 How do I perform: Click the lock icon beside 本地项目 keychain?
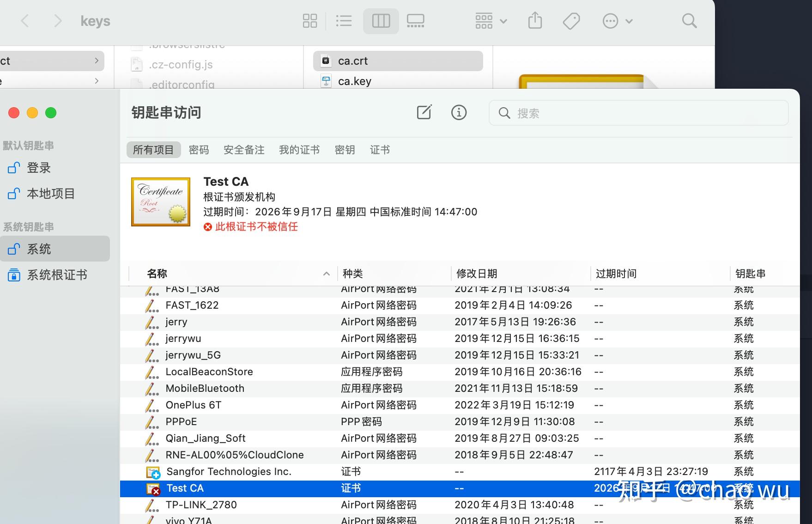click(13, 194)
